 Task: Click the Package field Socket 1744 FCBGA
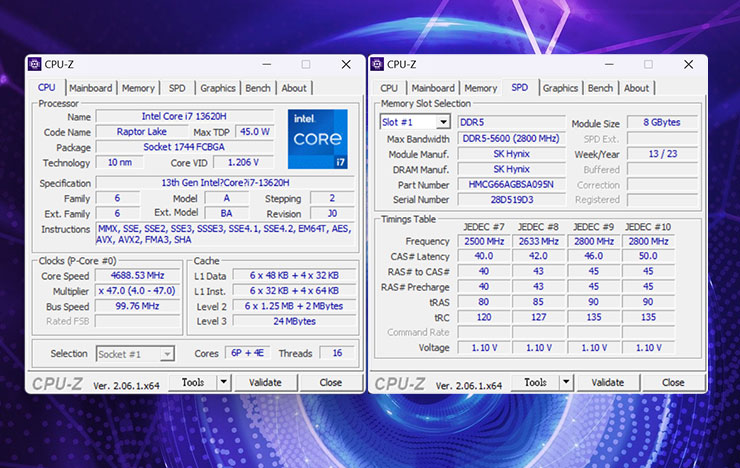pos(185,147)
